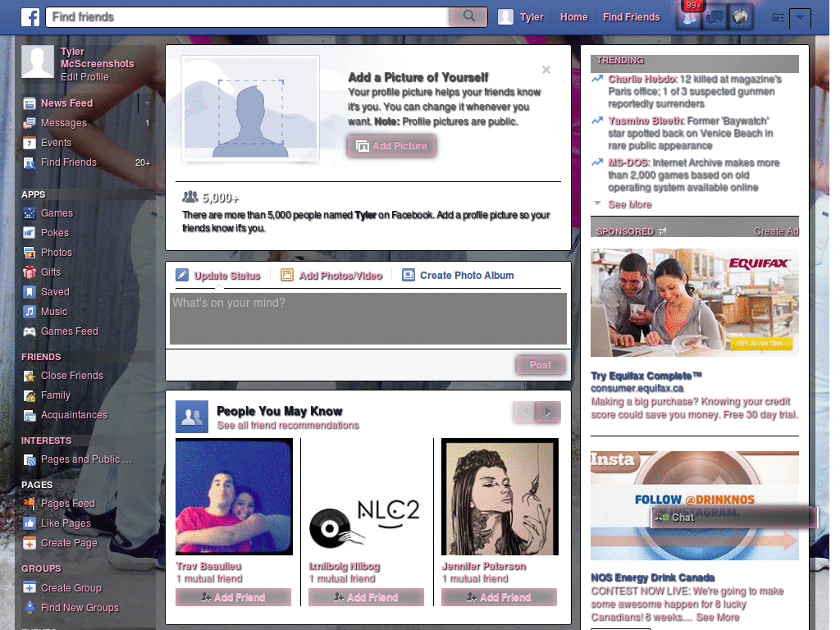Open the Saved bookmark icon

point(30,292)
